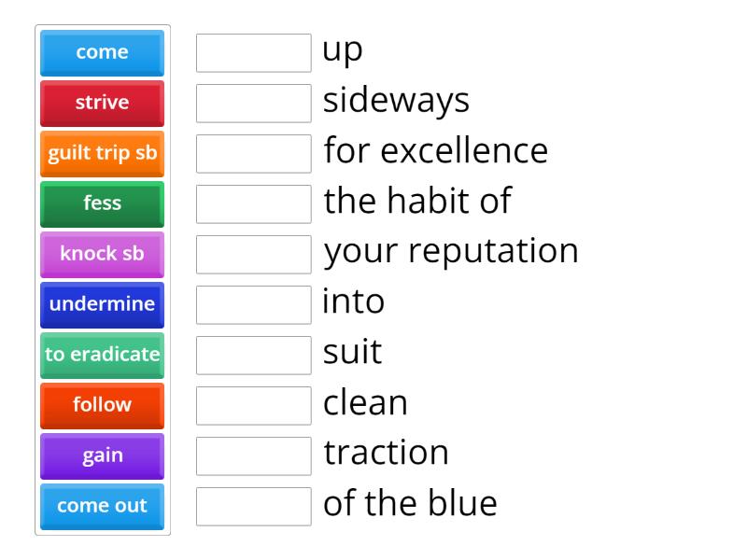Click the answer box beside 'up'
This screenshot has height=560, width=747.
pos(253,53)
